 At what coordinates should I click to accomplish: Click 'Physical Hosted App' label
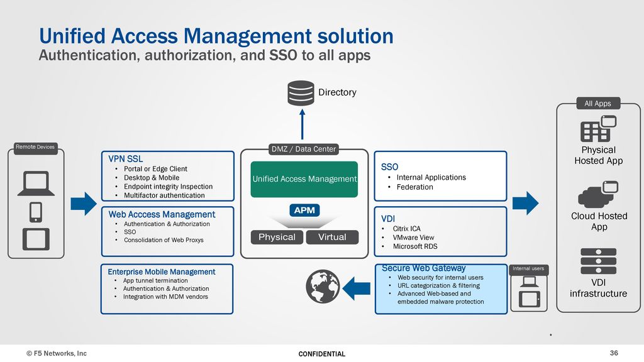599,155
